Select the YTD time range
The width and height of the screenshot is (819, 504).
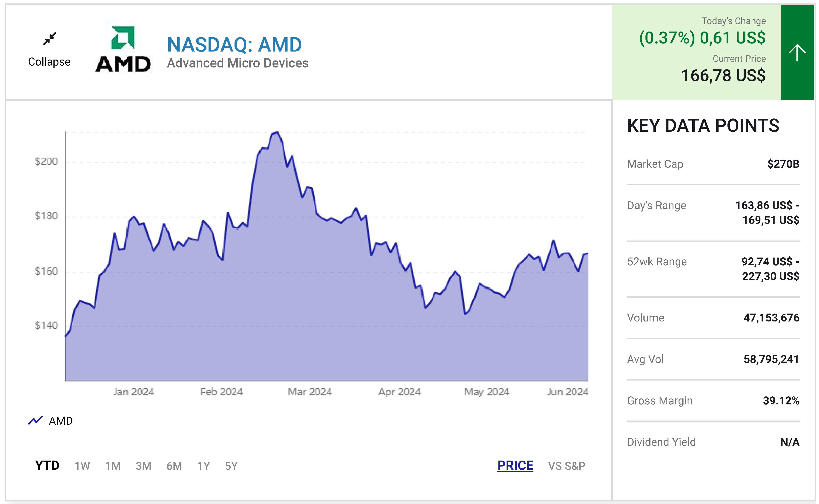point(47,465)
